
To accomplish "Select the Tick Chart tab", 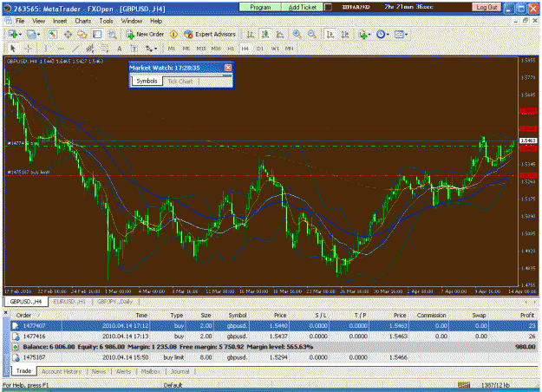I will point(180,82).
